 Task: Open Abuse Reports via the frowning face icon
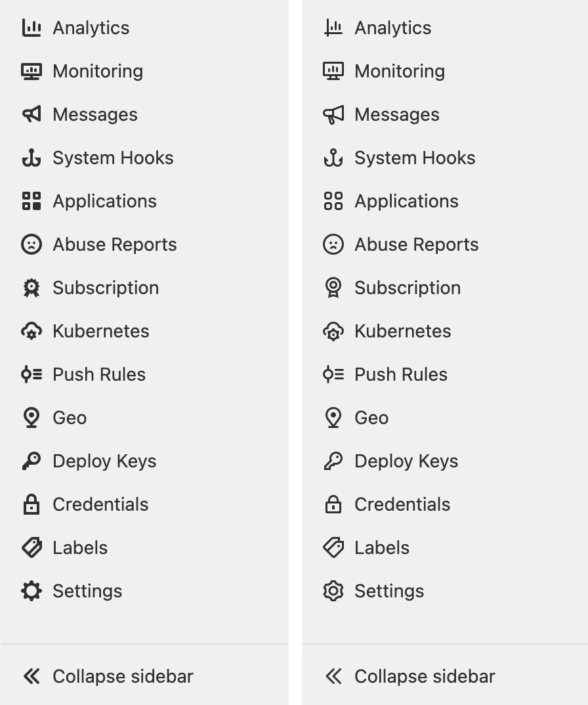pos(31,244)
